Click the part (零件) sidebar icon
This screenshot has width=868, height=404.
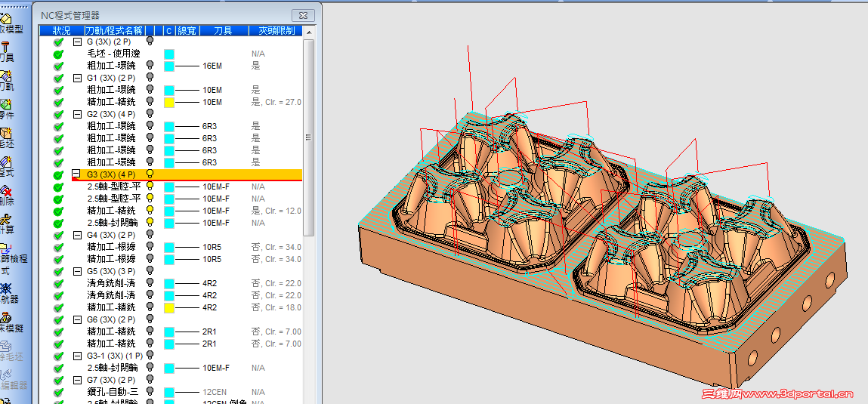click(7, 109)
